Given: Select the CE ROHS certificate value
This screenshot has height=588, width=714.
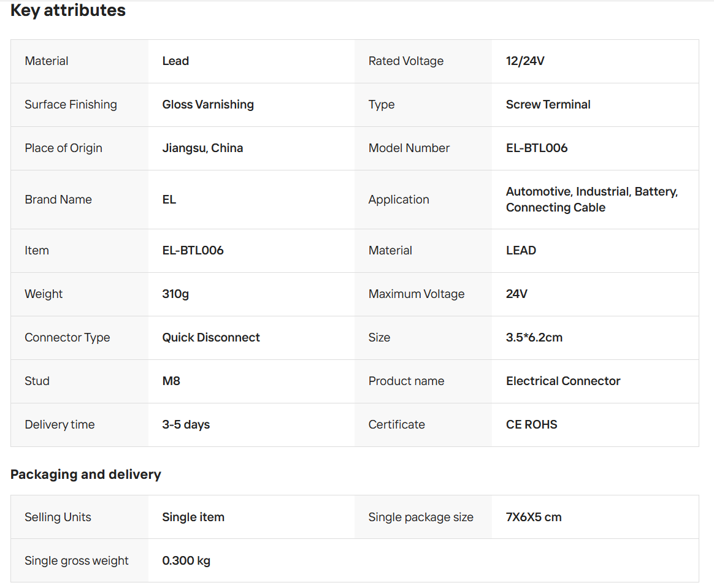Looking at the screenshot, I should tap(531, 425).
